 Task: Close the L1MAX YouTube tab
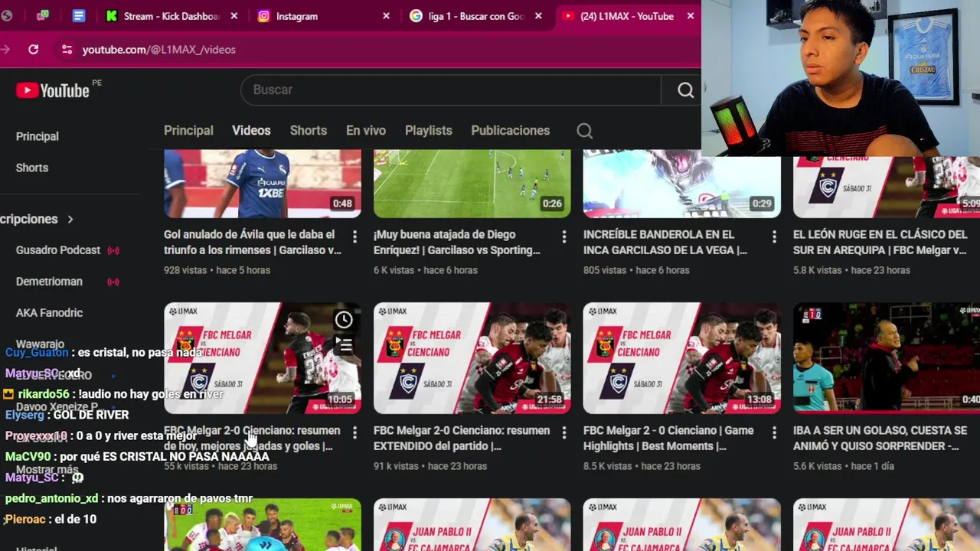[x=690, y=16]
